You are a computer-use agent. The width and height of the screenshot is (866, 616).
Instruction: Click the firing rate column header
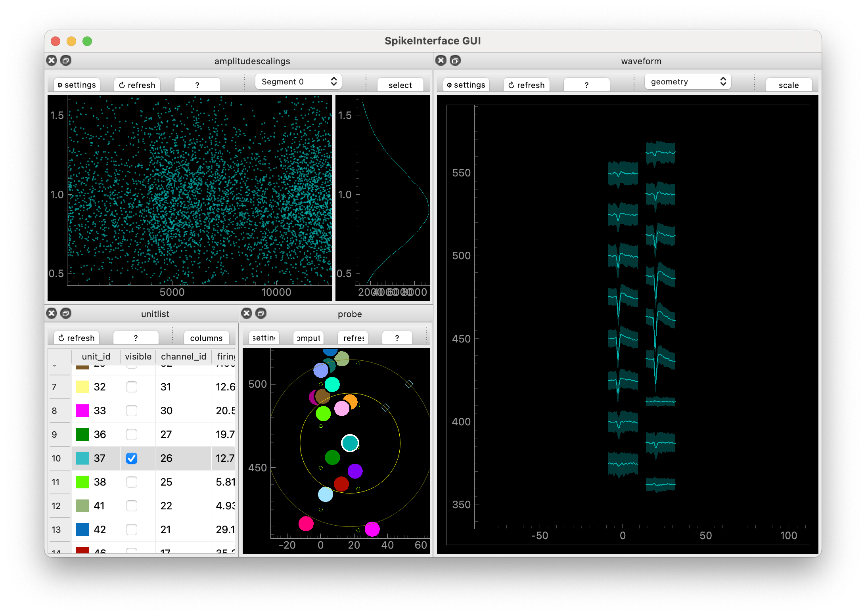click(x=224, y=356)
